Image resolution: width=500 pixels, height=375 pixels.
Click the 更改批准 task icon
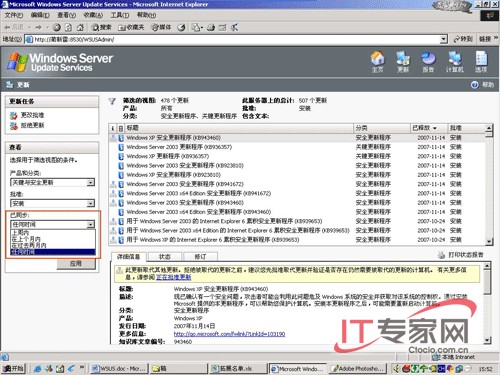click(x=13, y=116)
